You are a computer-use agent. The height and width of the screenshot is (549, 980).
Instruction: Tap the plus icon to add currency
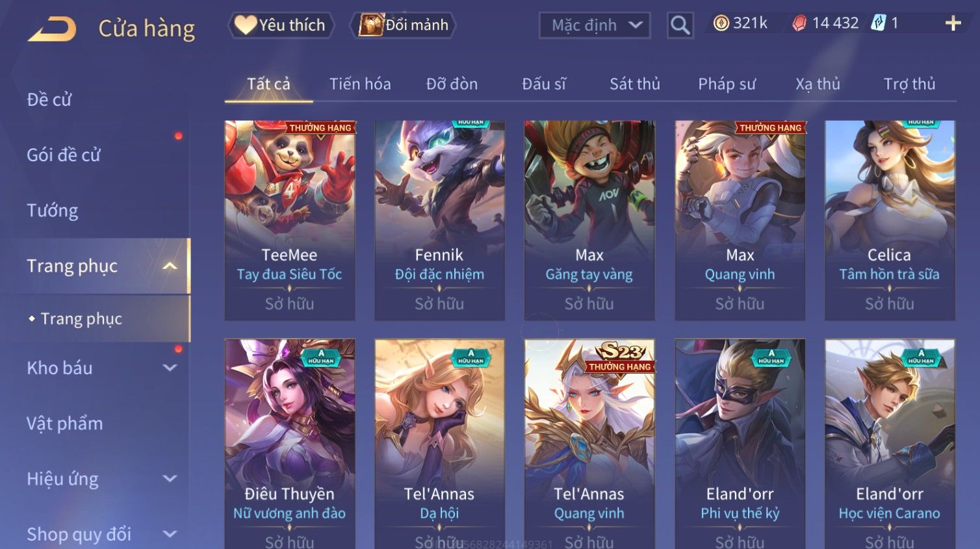click(953, 23)
